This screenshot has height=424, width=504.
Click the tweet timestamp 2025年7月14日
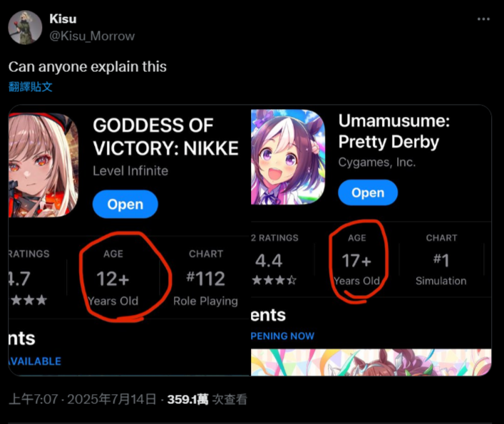[x=112, y=400]
